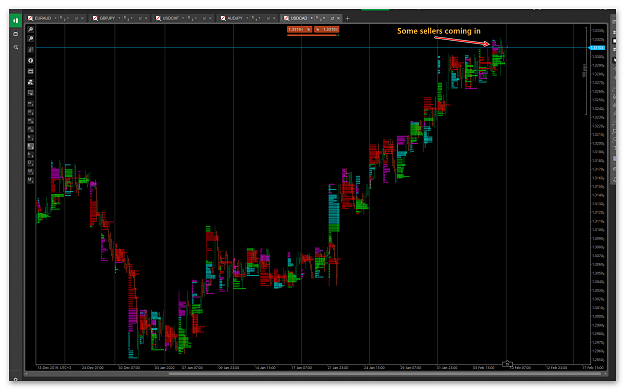Image resolution: width=625 pixels, height=390 pixels.
Task: Select the W1 weekly timeframe button
Action: click(x=30, y=171)
